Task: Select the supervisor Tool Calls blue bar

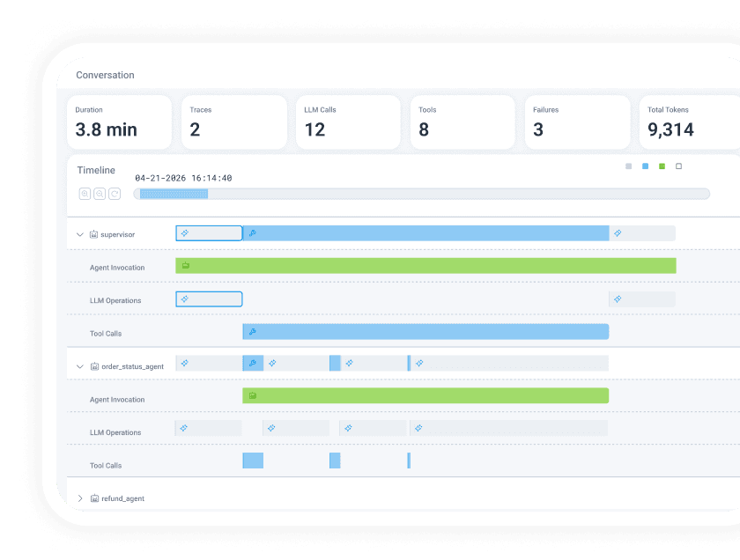Action: [x=425, y=332]
